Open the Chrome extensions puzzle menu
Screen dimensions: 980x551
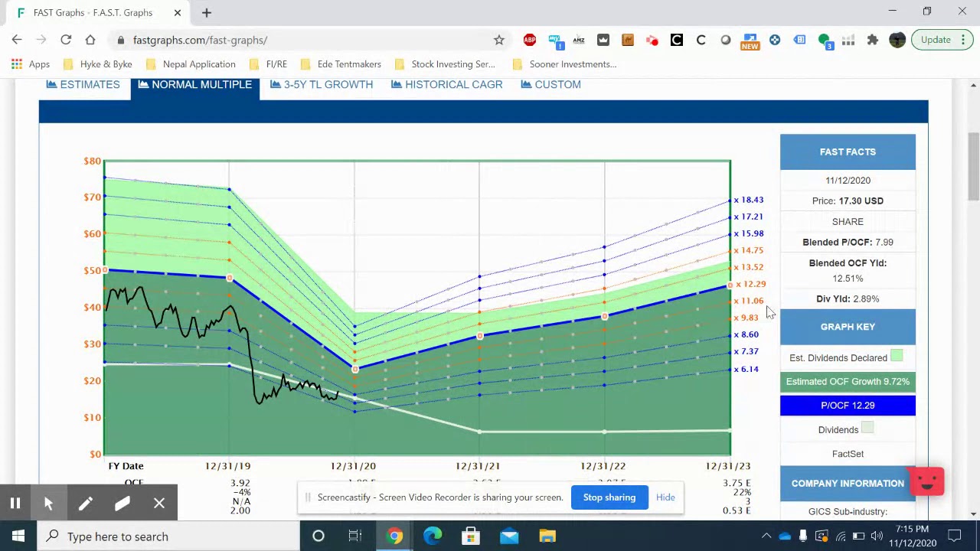pyautogui.click(x=873, y=40)
